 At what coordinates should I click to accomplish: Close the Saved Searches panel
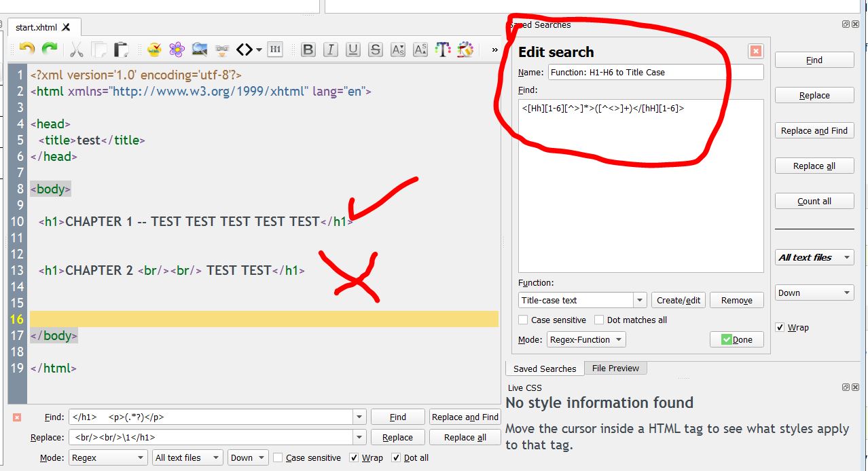pos(854,24)
